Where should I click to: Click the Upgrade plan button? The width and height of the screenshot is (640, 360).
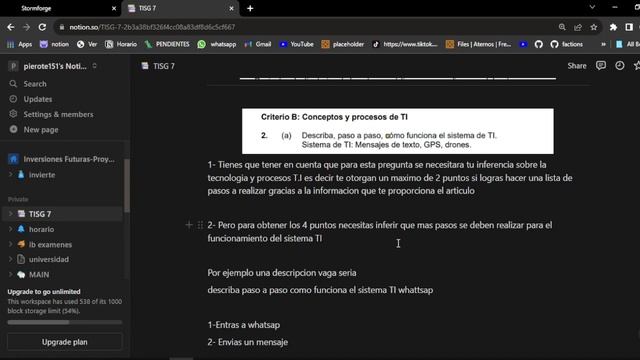(x=64, y=342)
